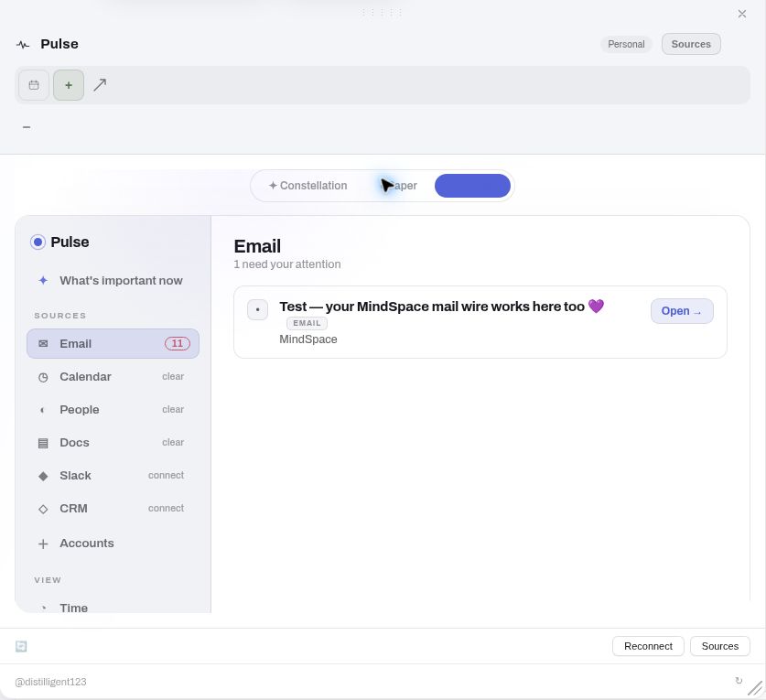Viewport: 766px width, 700px height.
Task: Select Calendar source in sidebar
Action: [x=113, y=377]
